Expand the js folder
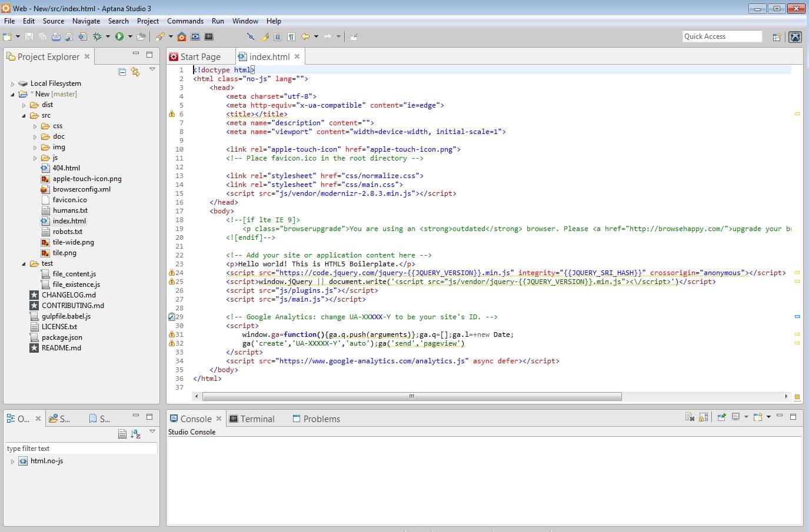This screenshot has height=532, width=809. [35, 158]
